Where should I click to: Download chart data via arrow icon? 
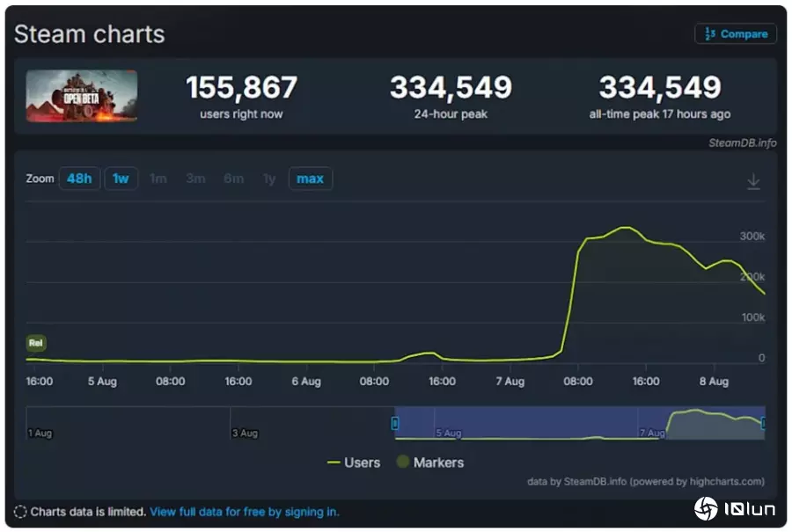pos(753,181)
